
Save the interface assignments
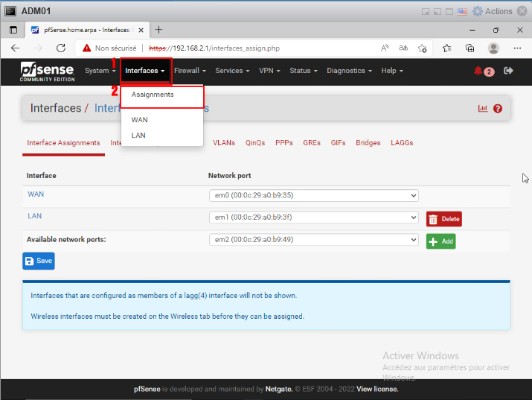coord(39,261)
